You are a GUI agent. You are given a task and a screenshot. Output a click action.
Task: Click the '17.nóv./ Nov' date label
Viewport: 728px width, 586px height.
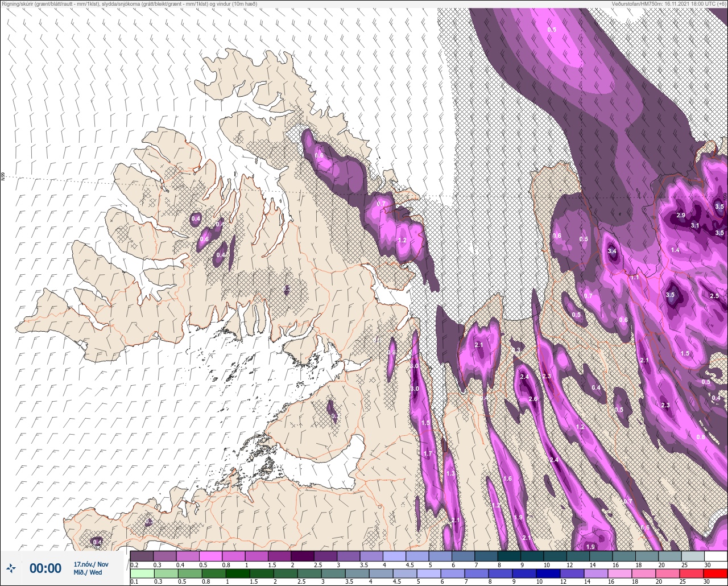pos(91,564)
